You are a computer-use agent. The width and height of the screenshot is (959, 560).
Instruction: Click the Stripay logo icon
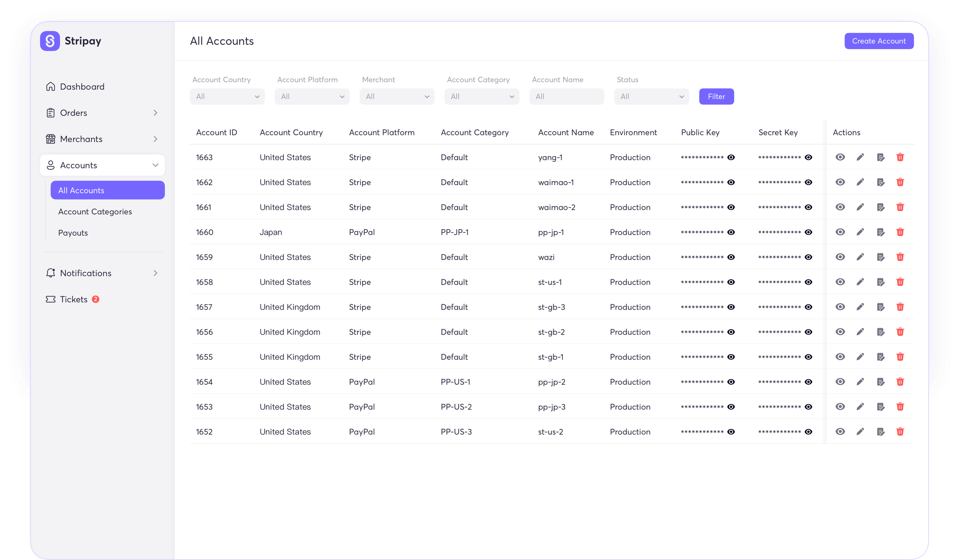click(x=50, y=41)
